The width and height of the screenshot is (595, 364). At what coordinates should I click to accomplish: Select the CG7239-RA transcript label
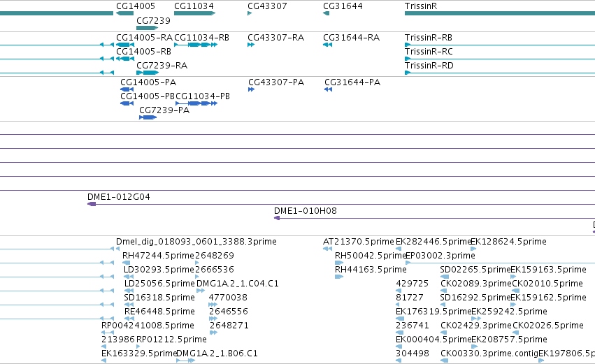pos(162,66)
